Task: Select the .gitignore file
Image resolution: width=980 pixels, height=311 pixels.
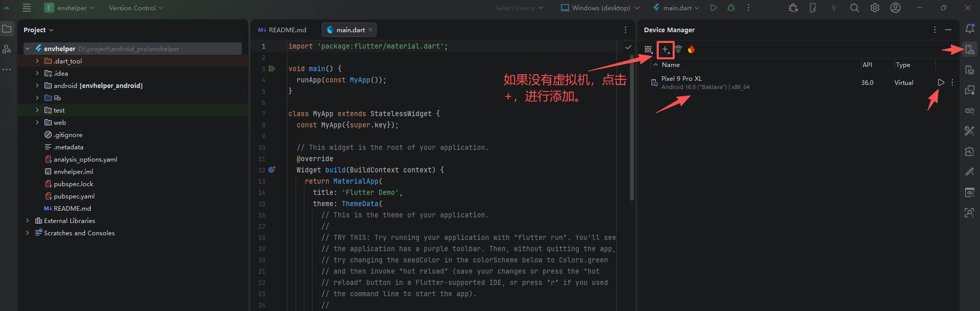Action: pos(64,135)
